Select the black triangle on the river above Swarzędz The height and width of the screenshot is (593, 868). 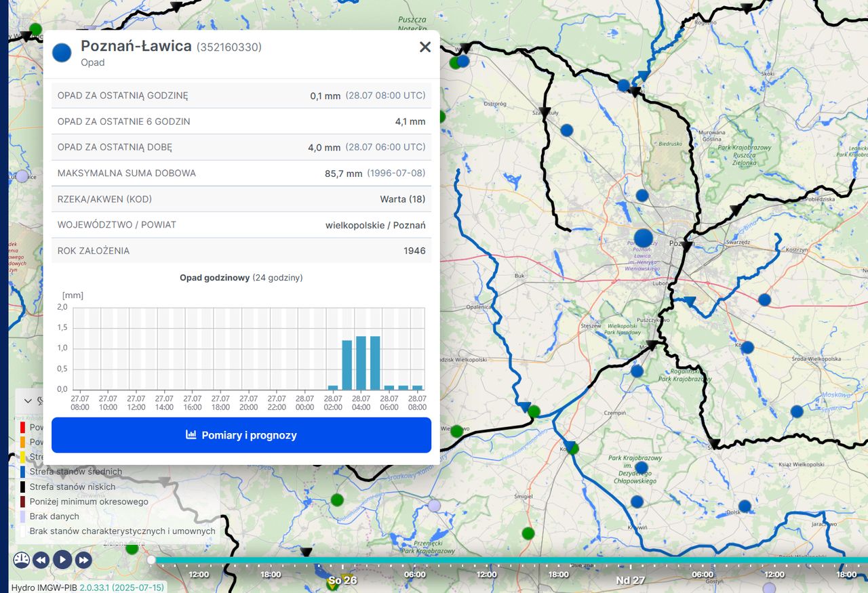pyautogui.click(x=736, y=210)
